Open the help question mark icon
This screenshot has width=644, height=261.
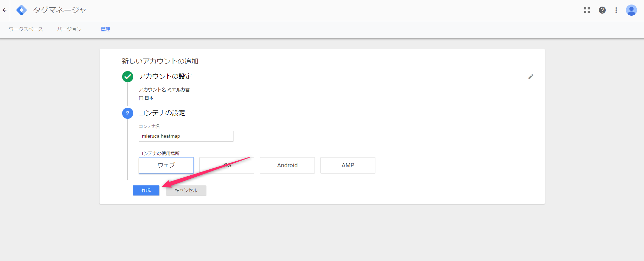pos(602,10)
